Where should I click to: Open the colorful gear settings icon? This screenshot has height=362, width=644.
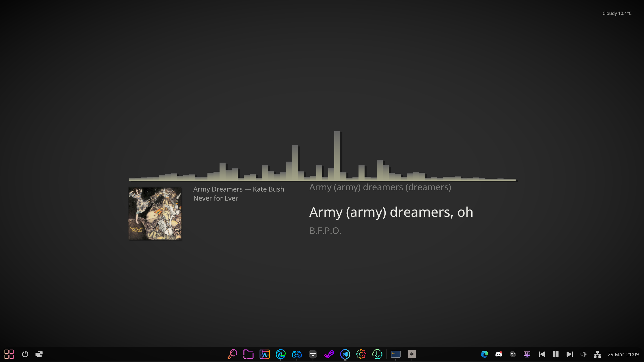point(361,354)
